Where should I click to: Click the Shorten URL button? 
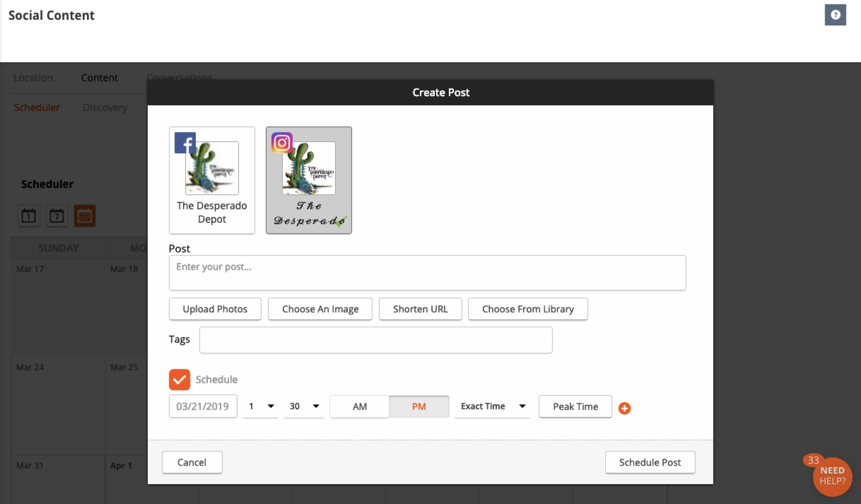tap(420, 309)
